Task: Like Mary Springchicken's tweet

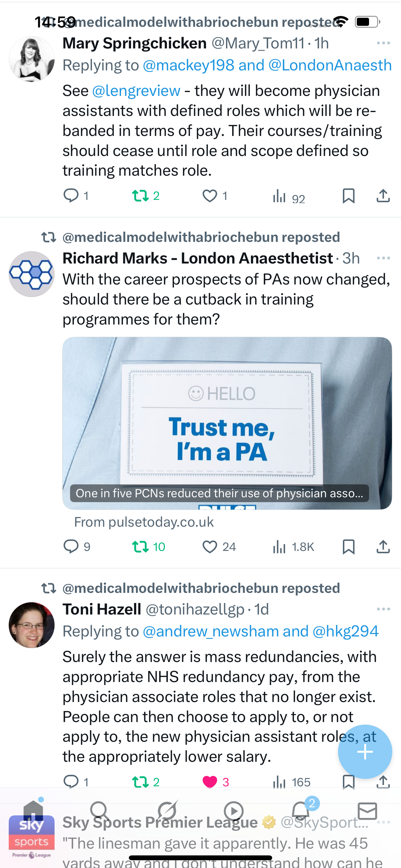Action: click(210, 196)
